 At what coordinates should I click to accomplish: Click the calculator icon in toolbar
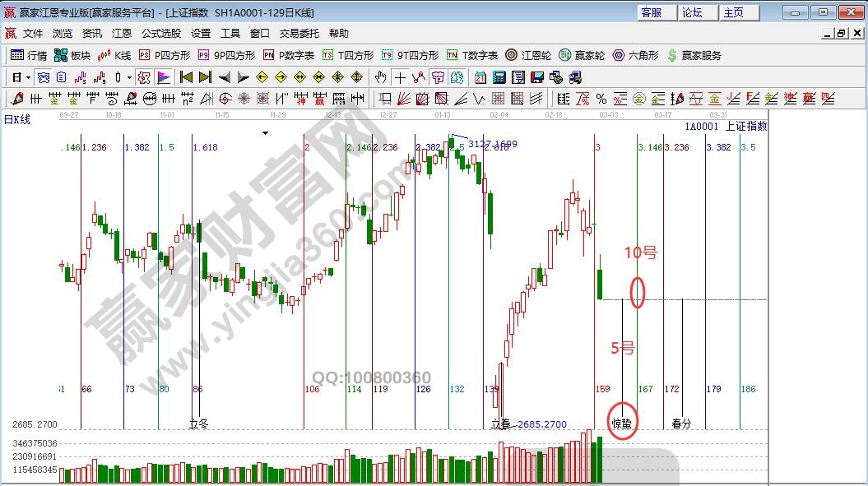click(499, 77)
